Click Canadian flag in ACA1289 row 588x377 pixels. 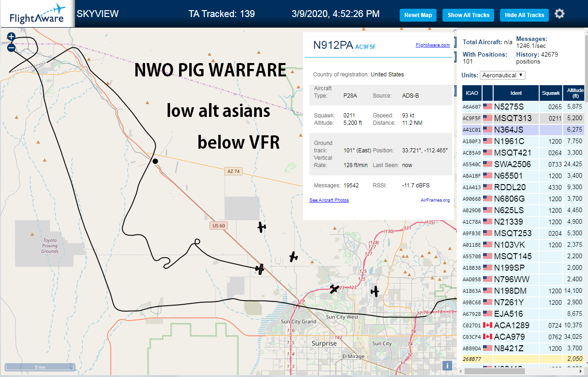point(488,325)
